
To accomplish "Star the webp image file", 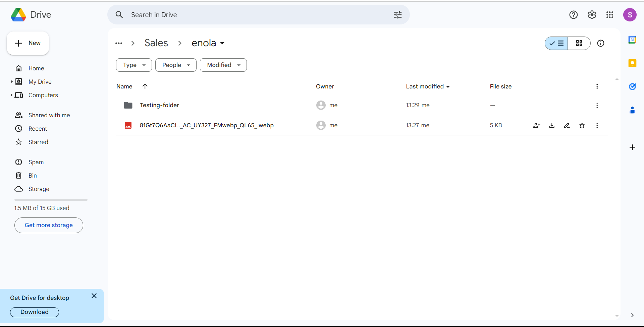I will 582,125.
